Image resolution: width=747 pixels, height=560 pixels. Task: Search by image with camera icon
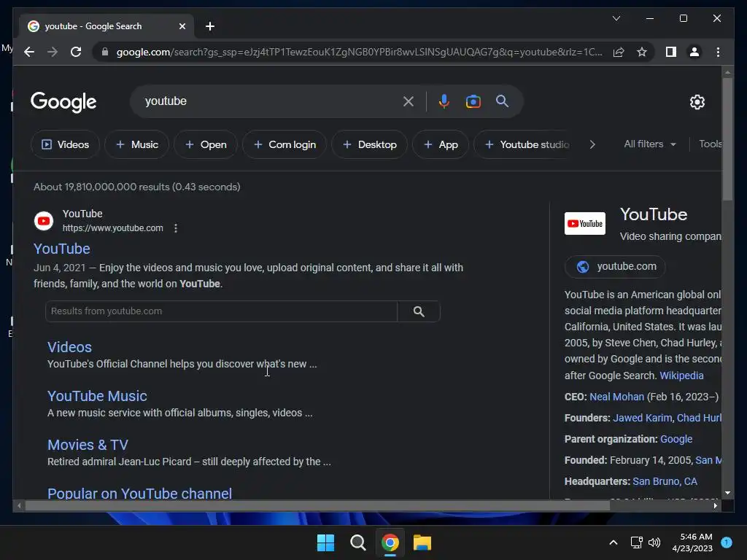(x=473, y=101)
